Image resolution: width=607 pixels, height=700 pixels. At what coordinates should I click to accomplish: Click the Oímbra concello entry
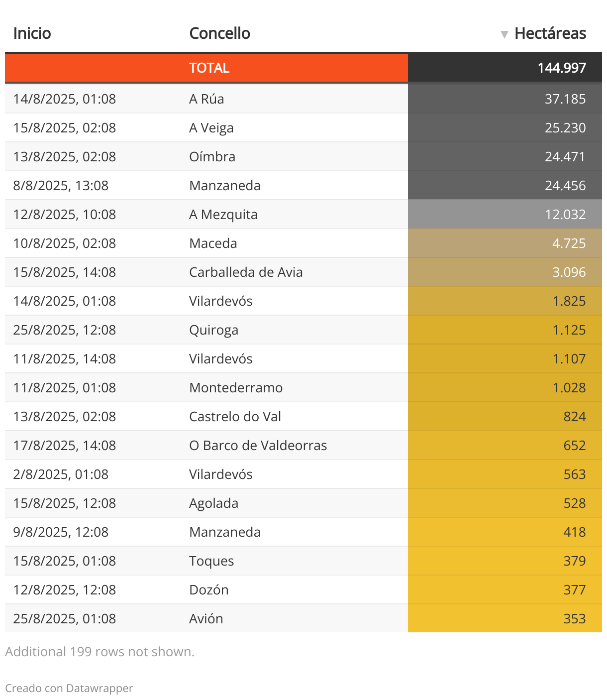(x=212, y=157)
